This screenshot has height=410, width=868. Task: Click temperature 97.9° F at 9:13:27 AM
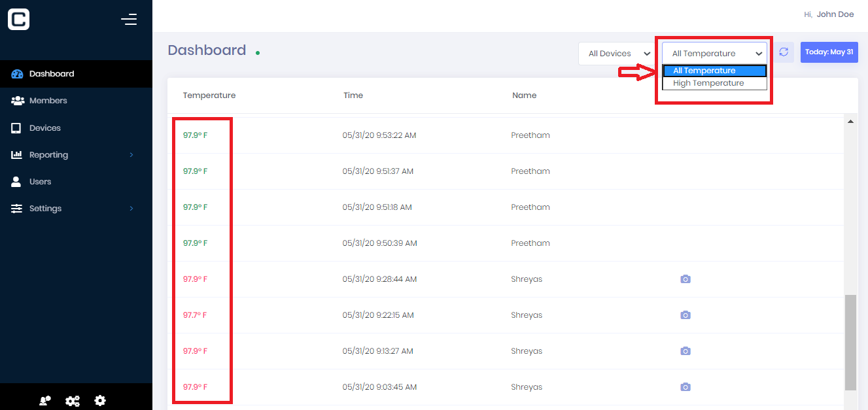click(x=196, y=351)
